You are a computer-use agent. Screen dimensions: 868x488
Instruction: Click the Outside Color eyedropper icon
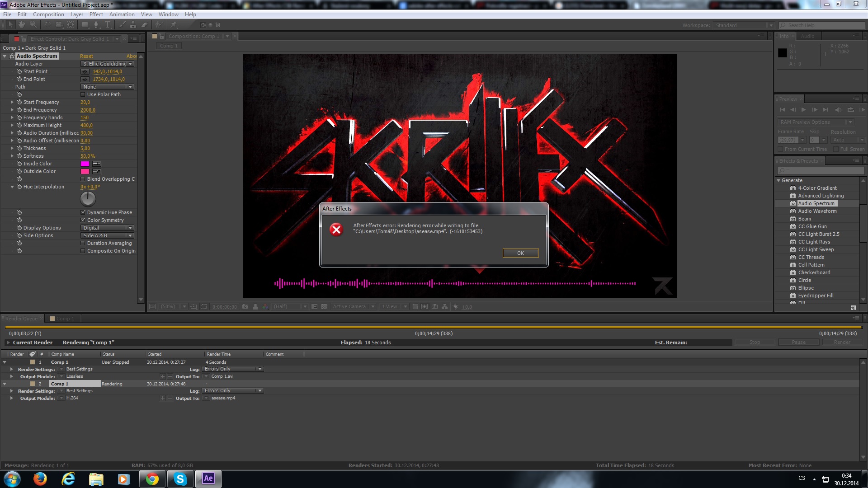pos(97,171)
